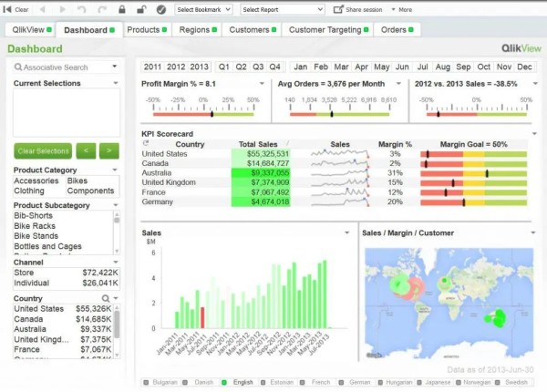Open the Regions tab
Viewport: 547px width, 392px height.
click(194, 29)
